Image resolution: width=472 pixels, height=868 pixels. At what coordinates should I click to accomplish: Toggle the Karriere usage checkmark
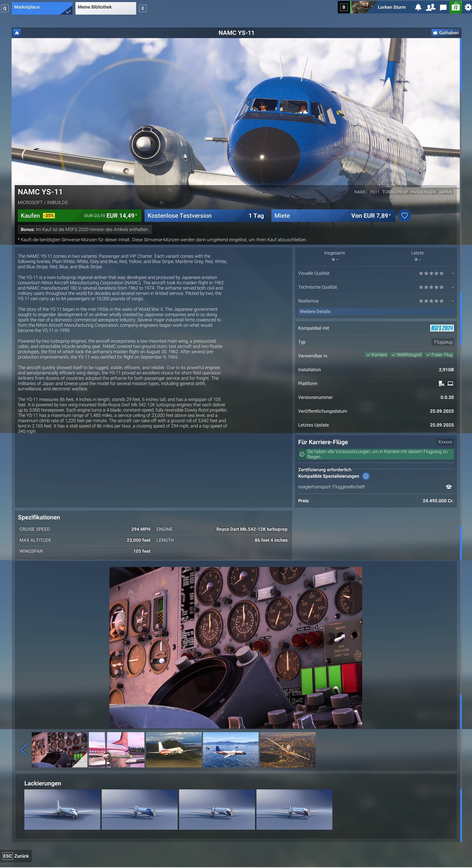pos(377,355)
